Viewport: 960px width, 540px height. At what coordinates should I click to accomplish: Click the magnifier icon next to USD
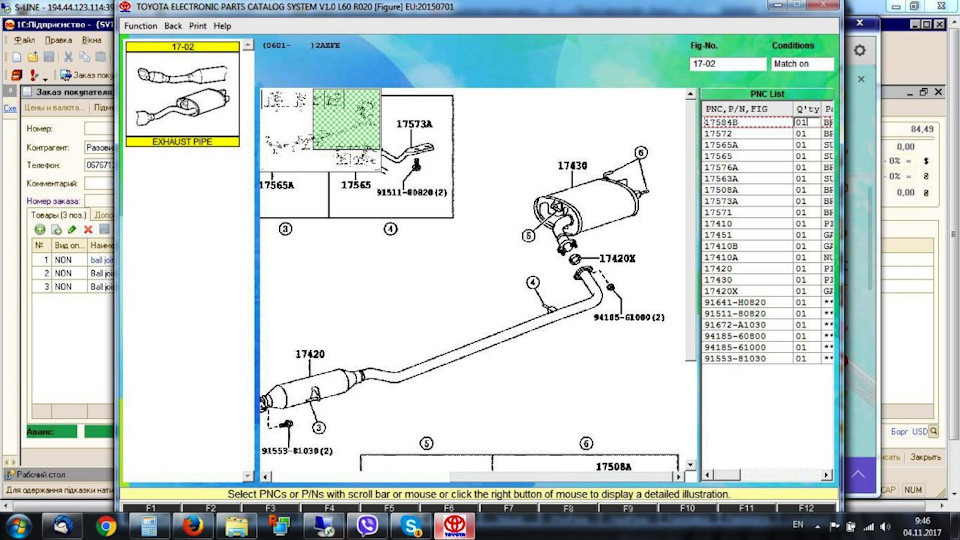pyautogui.click(x=934, y=432)
